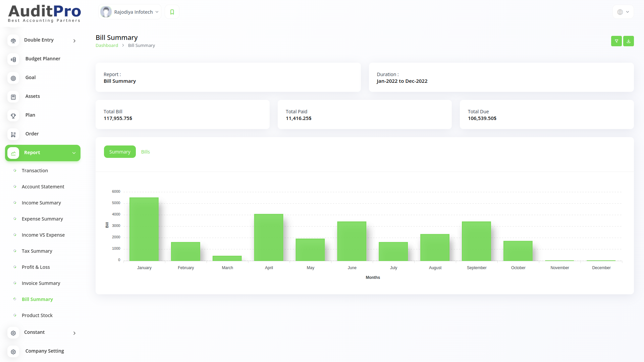This screenshot has height=362, width=644.
Task: Click the bookmark icon in the top bar
Action: 172,12
